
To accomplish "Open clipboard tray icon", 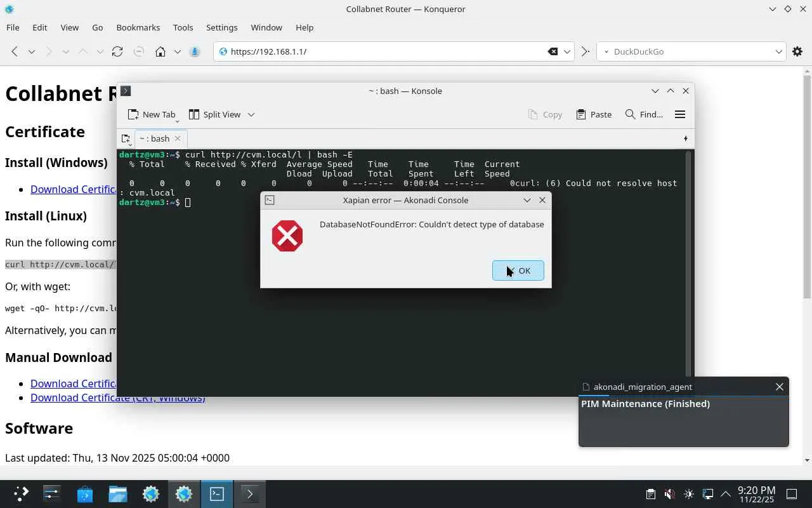I will (650, 494).
